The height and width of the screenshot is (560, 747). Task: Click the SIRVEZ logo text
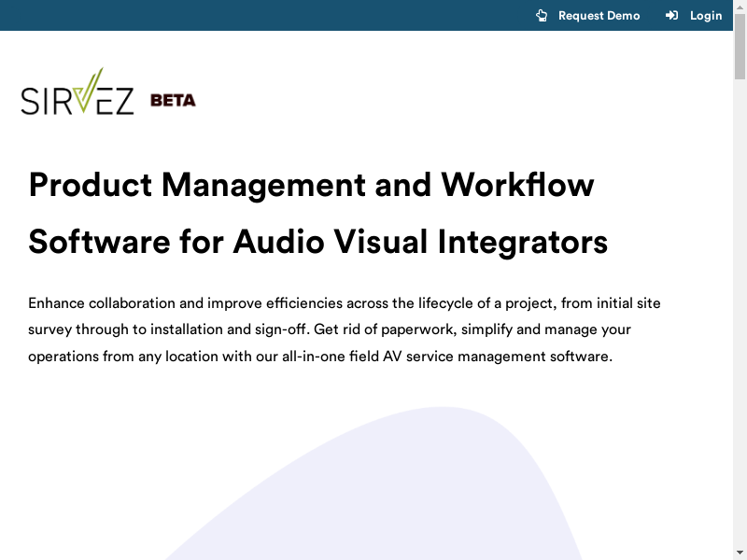click(78, 101)
